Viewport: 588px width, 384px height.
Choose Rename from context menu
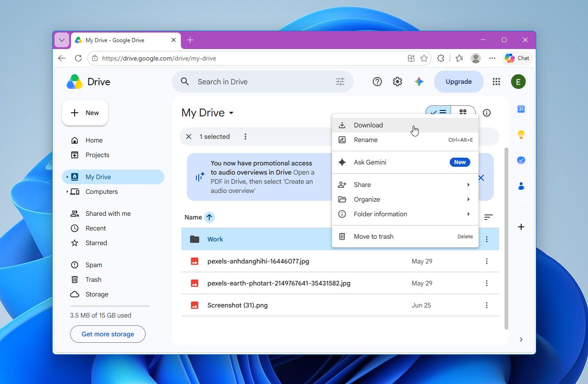tap(405, 140)
